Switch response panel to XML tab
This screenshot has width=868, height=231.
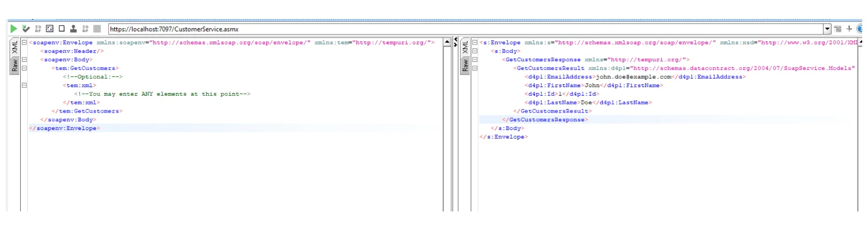[x=465, y=47]
